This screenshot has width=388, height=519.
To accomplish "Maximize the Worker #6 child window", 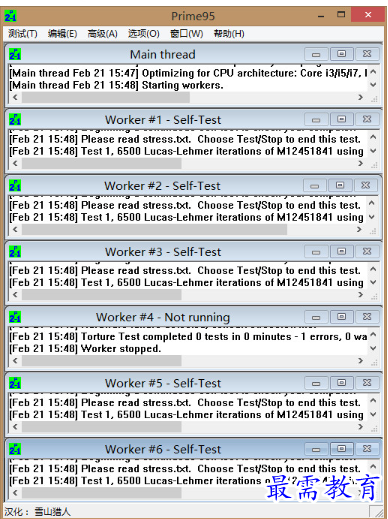I will point(341,449).
